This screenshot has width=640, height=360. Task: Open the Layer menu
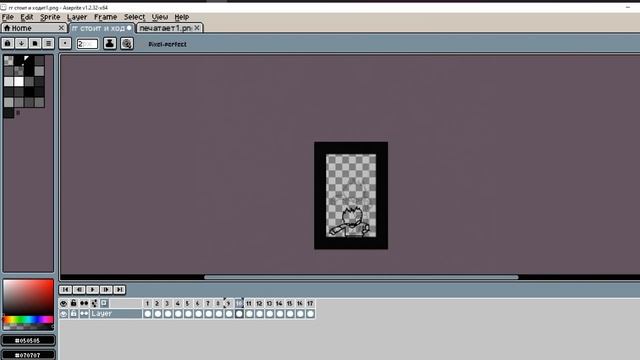click(x=77, y=17)
